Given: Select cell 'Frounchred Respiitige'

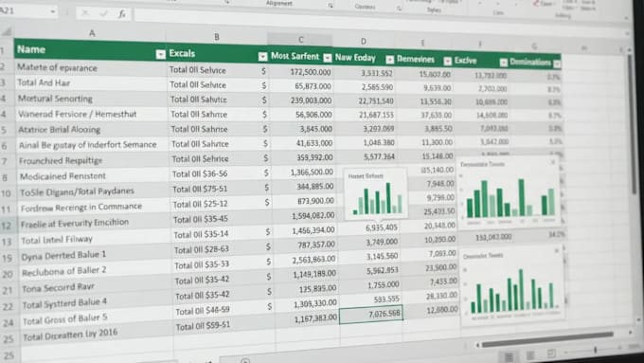Looking at the screenshot, I should [61, 161].
